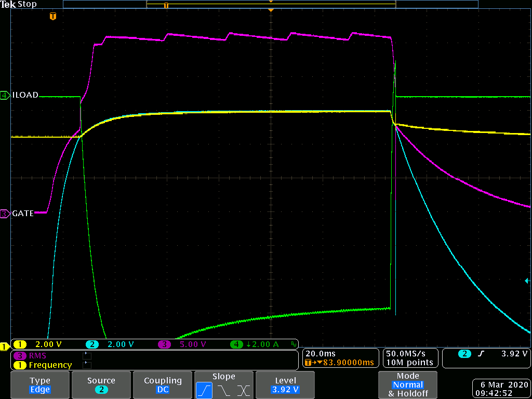Open the Coupling DC menu button
This screenshot has width=532, height=399.
tap(163, 385)
